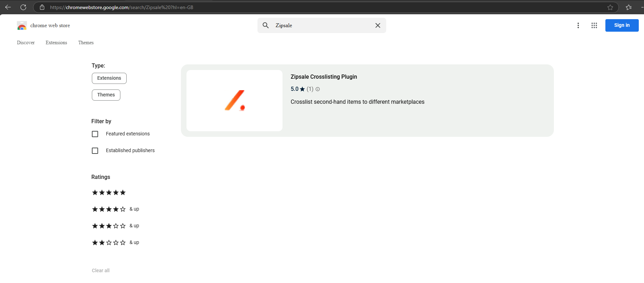Click the Clear all filters link
The width and height of the screenshot is (644, 283).
click(x=101, y=270)
